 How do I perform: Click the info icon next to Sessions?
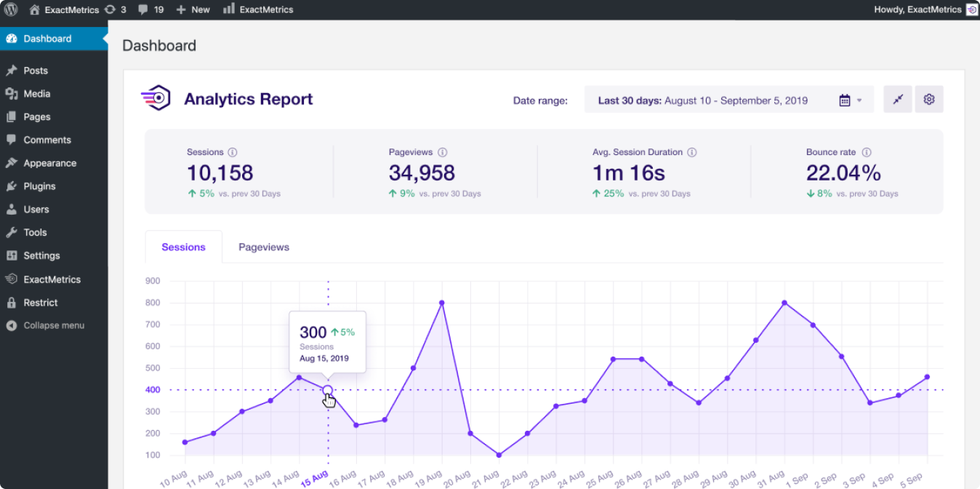click(x=233, y=153)
